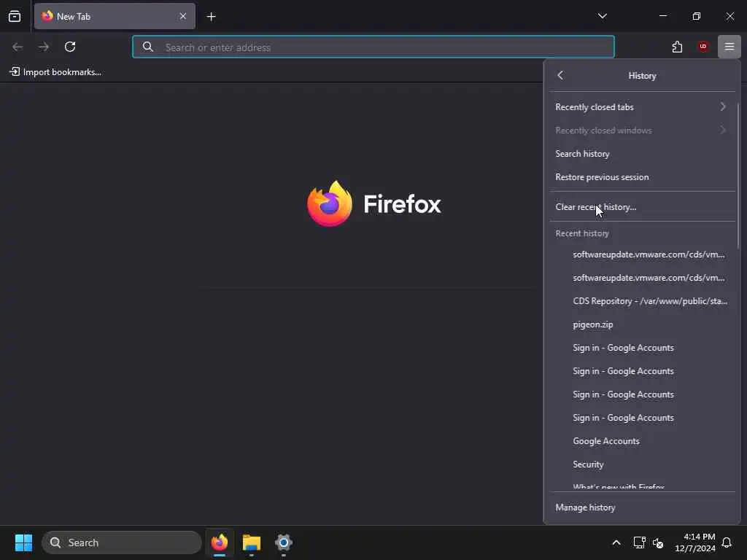This screenshot has height=560, width=747.
Task: Click the History panel scrollbar
Action: [738, 176]
